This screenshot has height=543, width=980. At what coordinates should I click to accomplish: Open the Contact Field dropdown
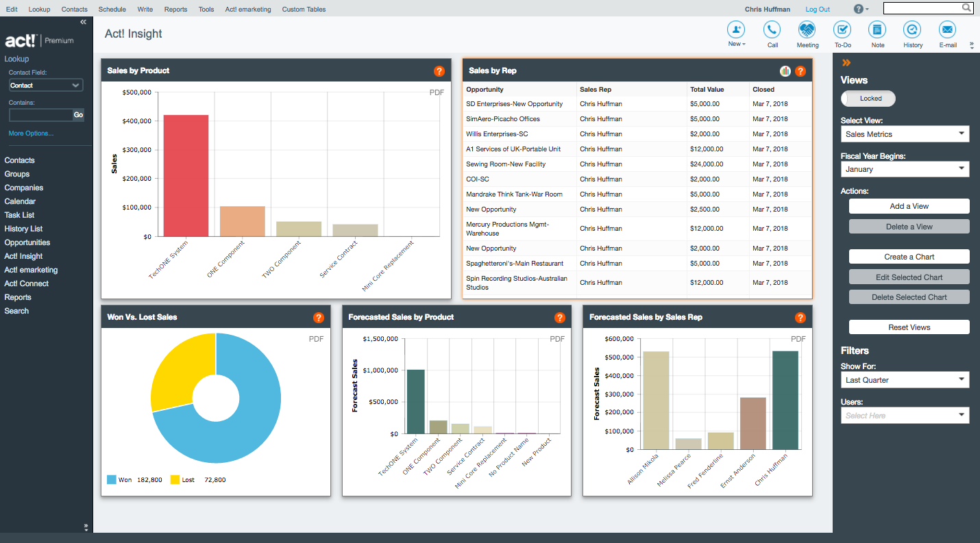point(46,86)
